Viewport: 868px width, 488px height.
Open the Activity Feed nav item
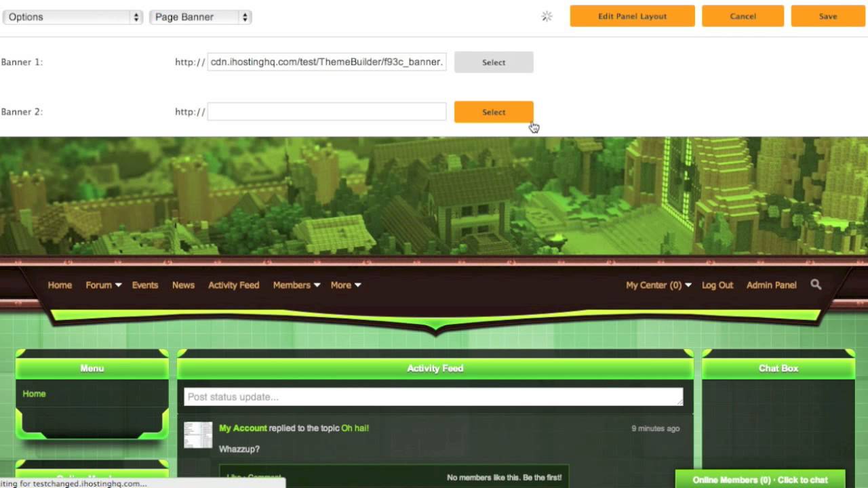pyautogui.click(x=234, y=285)
